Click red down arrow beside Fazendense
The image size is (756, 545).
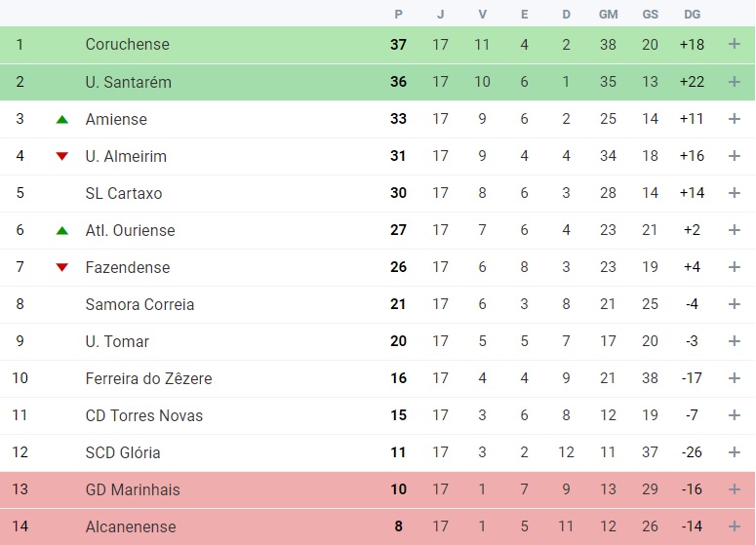[x=61, y=267]
